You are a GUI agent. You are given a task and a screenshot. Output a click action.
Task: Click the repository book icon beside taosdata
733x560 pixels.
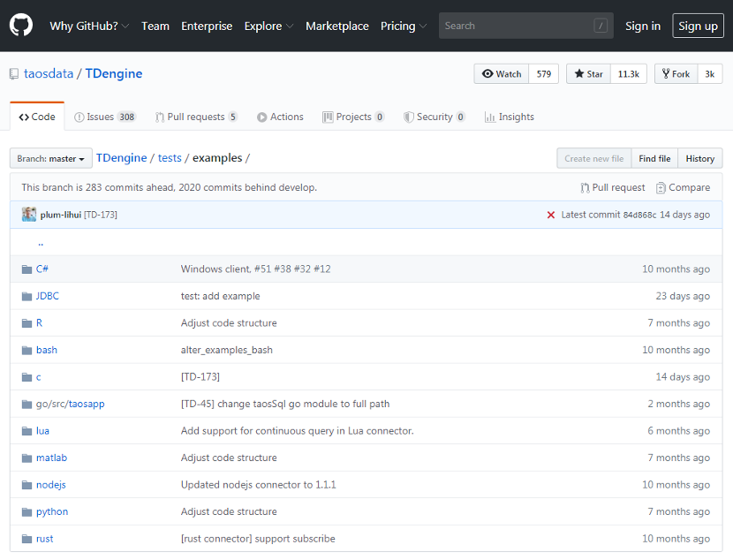pos(14,74)
